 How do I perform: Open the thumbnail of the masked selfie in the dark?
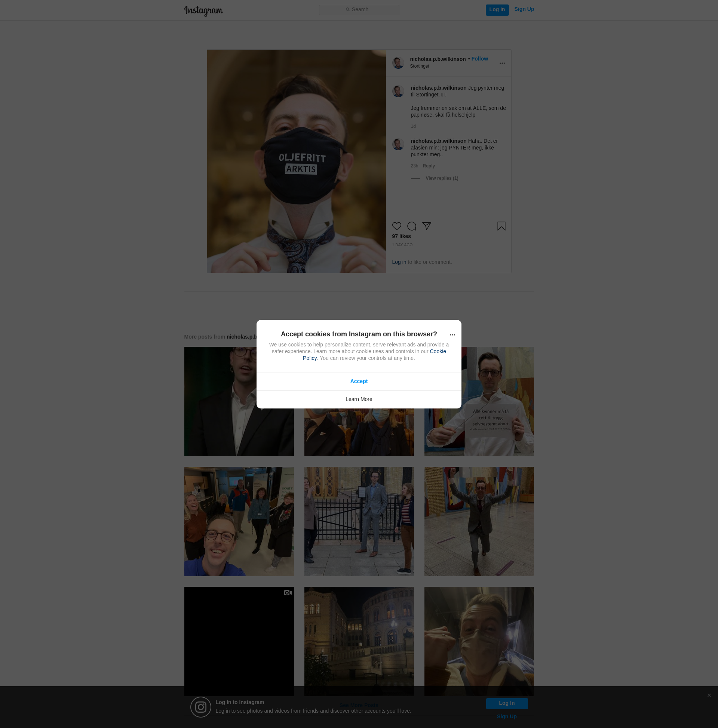(x=479, y=641)
